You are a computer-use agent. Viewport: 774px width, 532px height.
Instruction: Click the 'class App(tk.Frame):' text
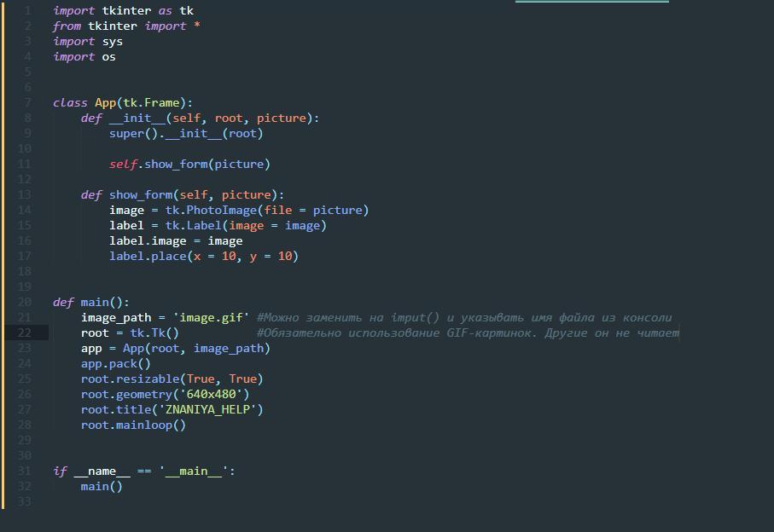coord(123,102)
